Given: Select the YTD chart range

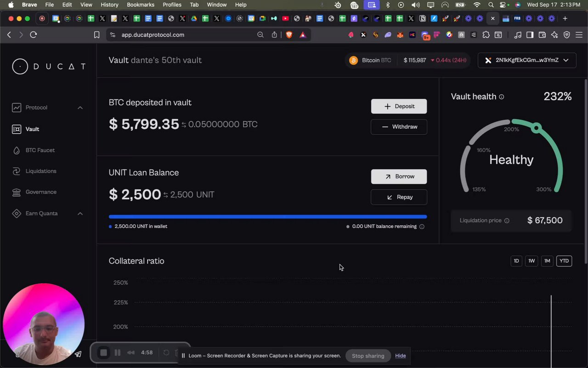Looking at the screenshot, I should click(x=564, y=261).
